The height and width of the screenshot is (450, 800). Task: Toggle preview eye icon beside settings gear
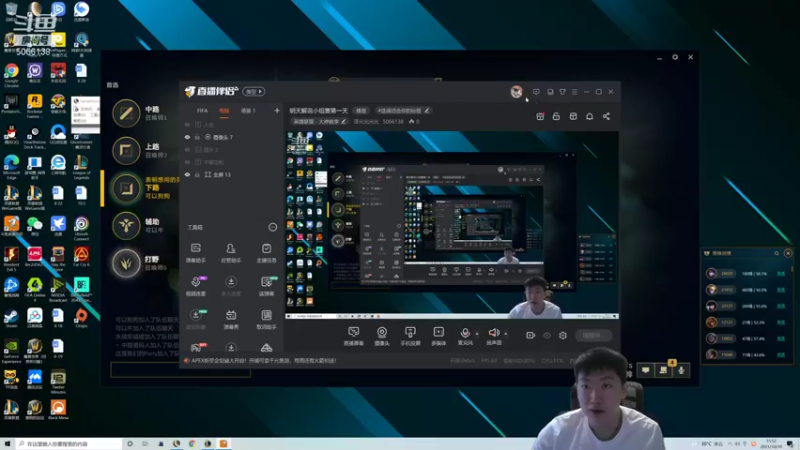(547, 335)
